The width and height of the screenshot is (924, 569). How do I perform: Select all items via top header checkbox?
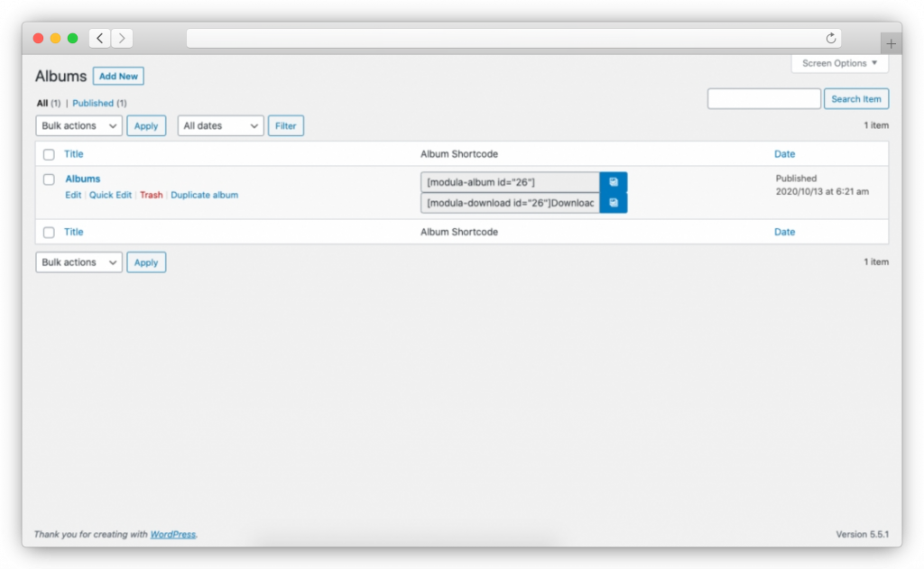coord(49,154)
